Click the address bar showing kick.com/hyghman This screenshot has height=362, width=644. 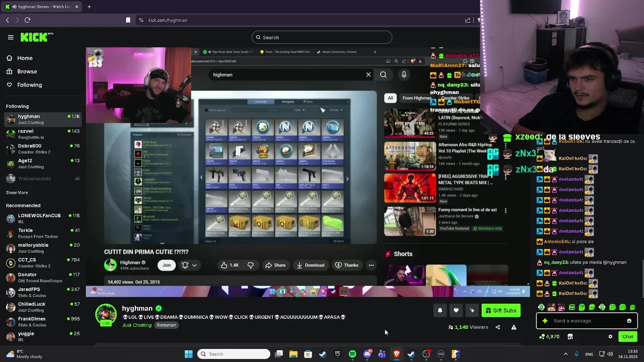pos(302,20)
